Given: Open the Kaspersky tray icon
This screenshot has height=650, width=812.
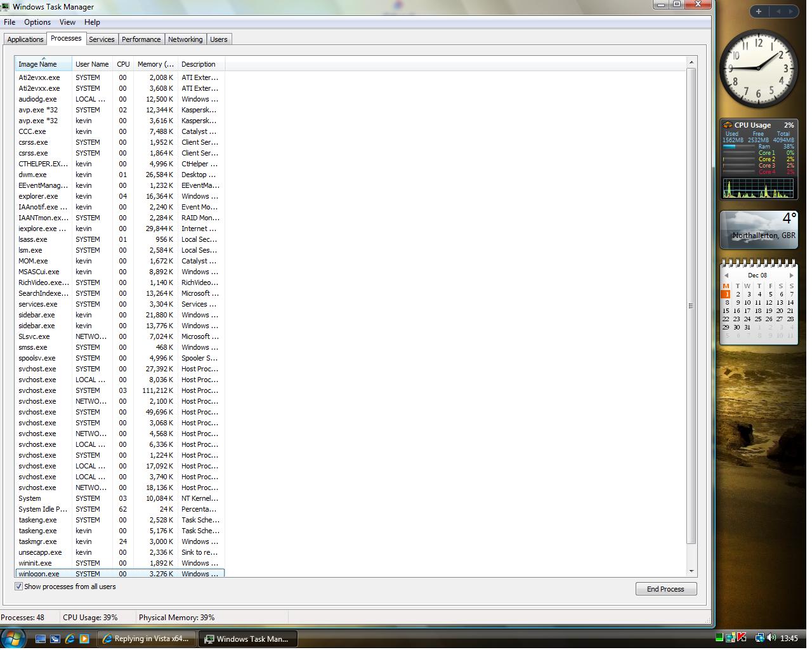Looking at the screenshot, I should click(741, 638).
